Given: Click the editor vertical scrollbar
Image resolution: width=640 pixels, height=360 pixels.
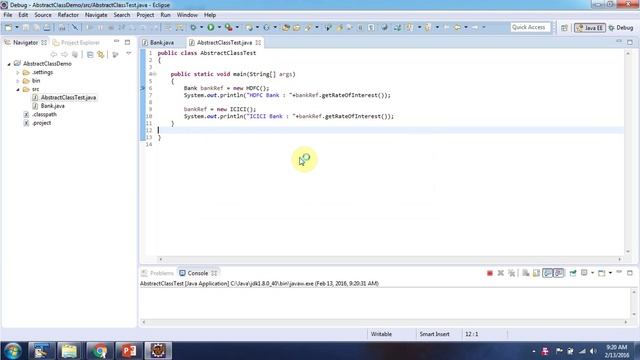Looking at the screenshot, I should [628, 152].
